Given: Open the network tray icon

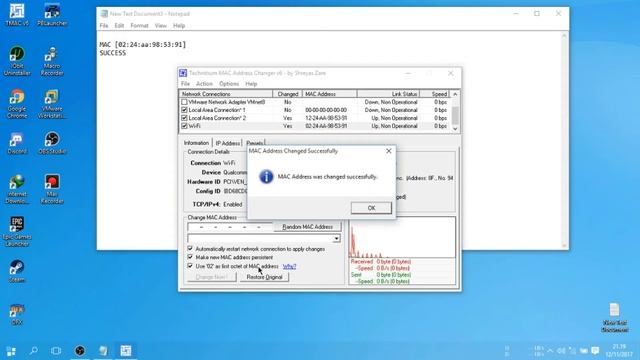Looking at the screenshot, I should (572, 351).
